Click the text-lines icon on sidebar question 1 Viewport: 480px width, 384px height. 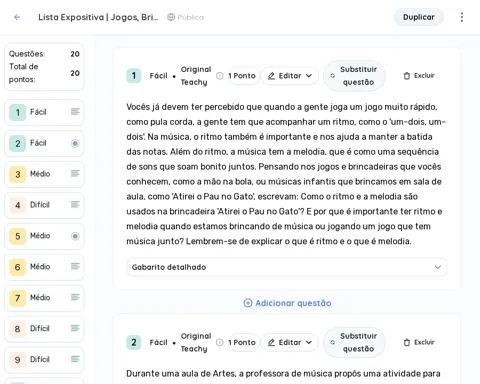(x=75, y=112)
